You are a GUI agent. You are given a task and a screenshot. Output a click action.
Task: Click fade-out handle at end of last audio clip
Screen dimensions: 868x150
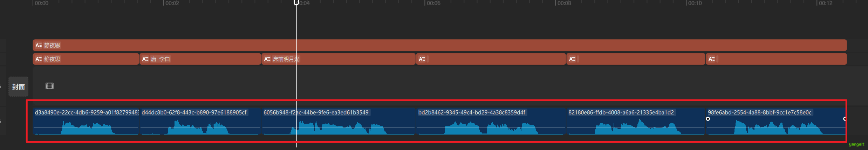click(845, 119)
